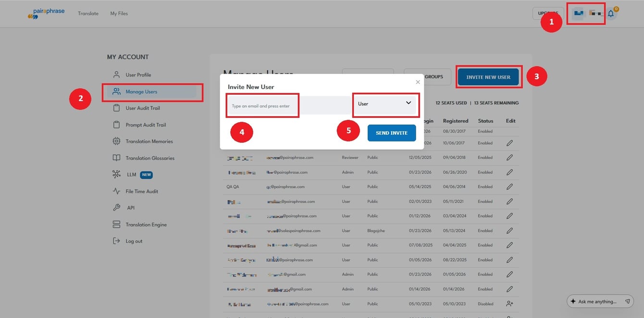Image resolution: width=644 pixels, height=318 pixels.
Task: Open the profile avatar menu
Action: click(x=578, y=13)
